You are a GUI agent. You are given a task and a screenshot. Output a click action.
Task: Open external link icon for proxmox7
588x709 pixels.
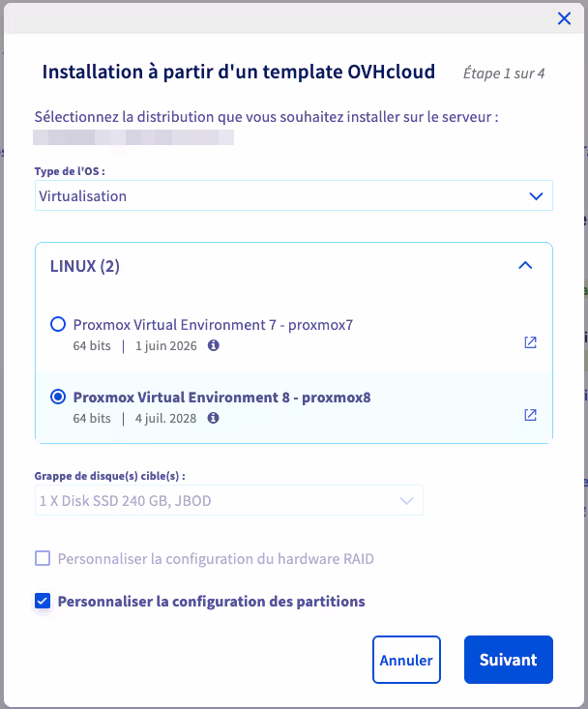click(530, 342)
